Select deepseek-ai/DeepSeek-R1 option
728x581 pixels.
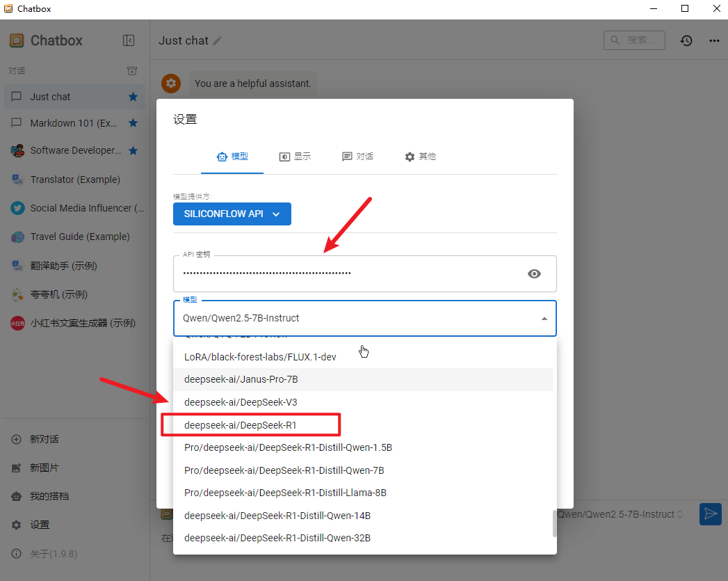pyautogui.click(x=363, y=425)
